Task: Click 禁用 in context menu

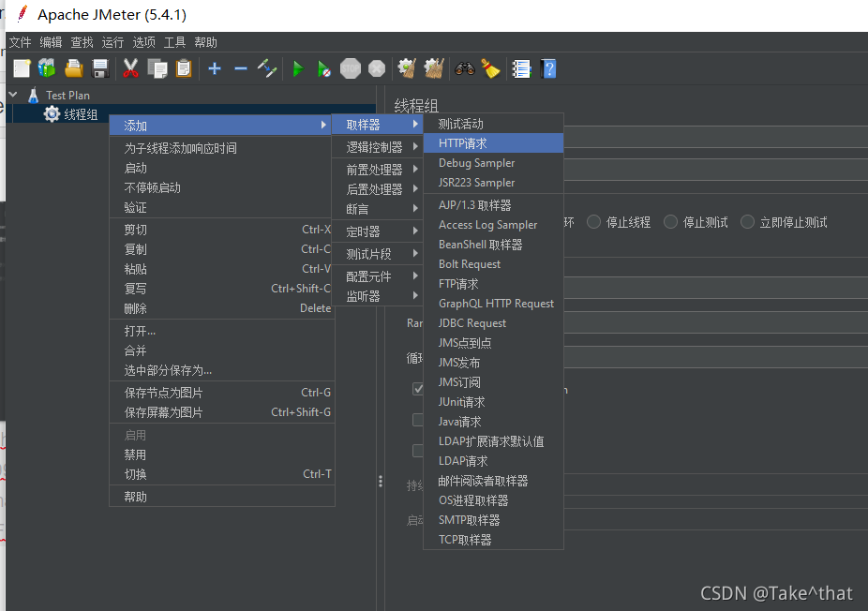Action: pos(222,455)
